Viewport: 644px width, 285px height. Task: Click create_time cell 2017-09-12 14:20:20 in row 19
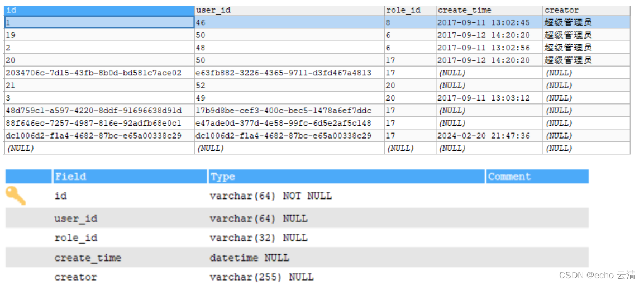tap(489, 35)
